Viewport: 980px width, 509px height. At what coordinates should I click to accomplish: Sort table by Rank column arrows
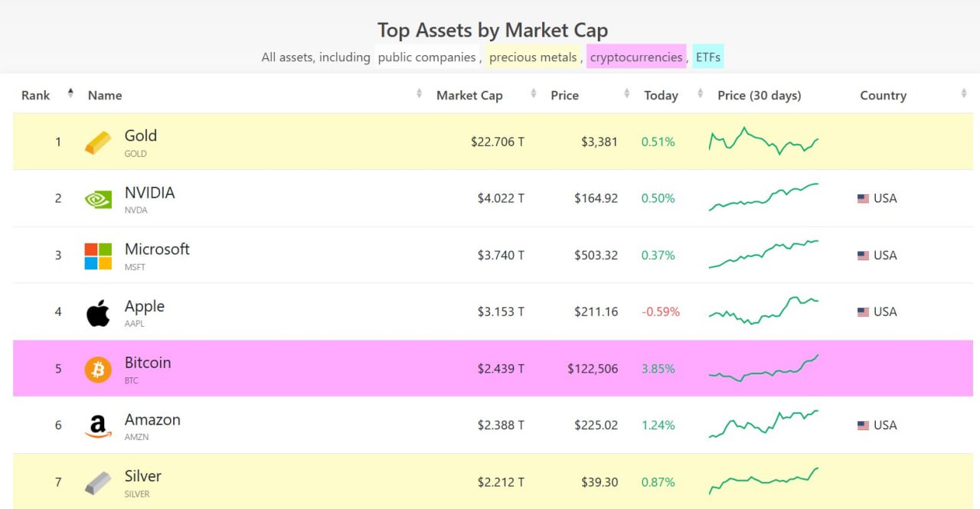pos(70,93)
